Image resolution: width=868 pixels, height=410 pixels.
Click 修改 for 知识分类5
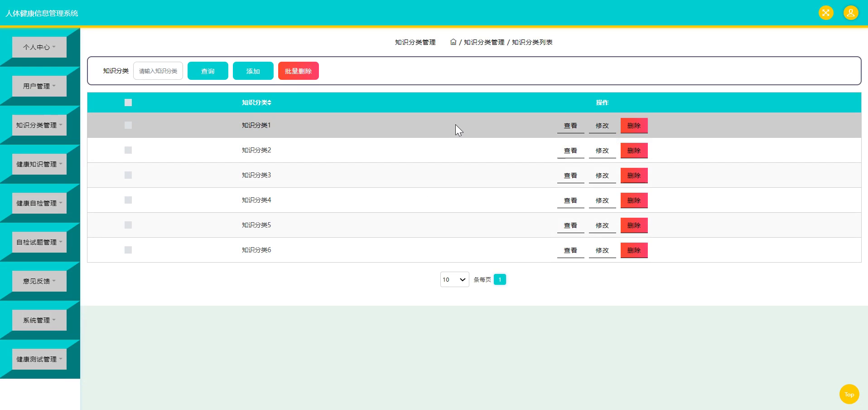click(602, 225)
